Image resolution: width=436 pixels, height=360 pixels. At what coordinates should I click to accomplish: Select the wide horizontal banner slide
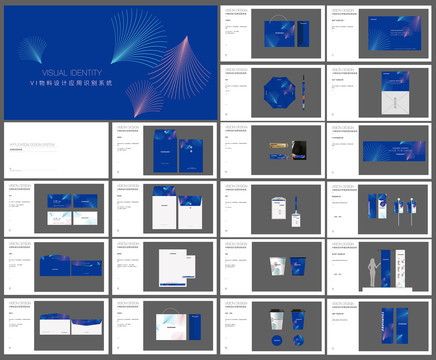[x=379, y=150]
